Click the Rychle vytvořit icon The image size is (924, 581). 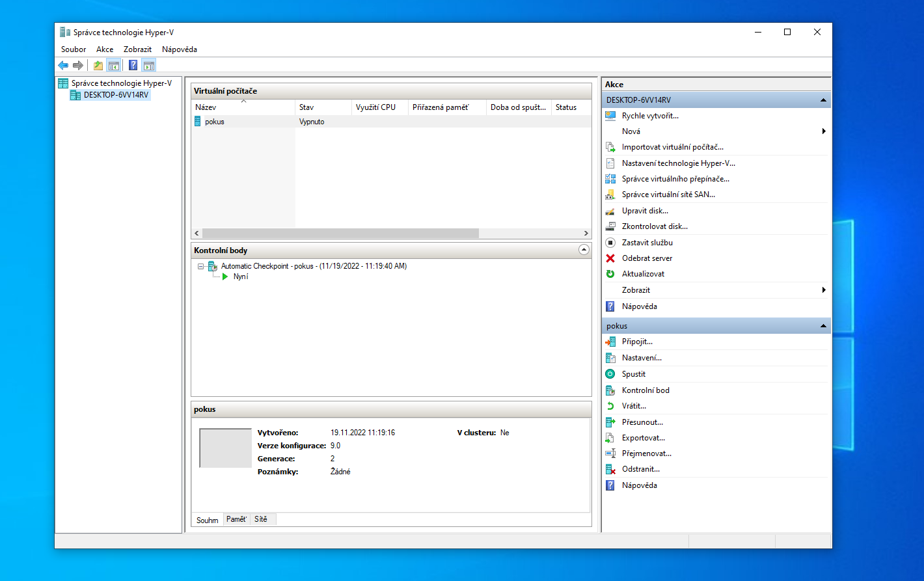[x=610, y=116]
